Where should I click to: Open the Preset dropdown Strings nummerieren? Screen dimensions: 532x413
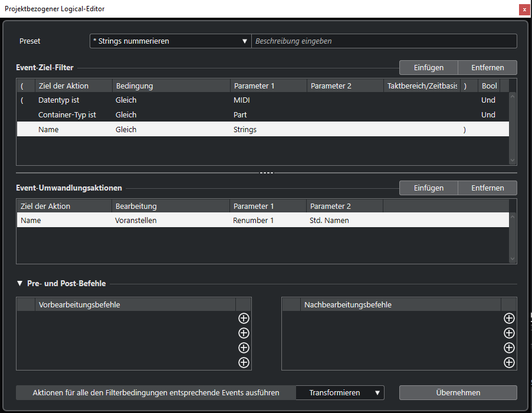point(170,41)
